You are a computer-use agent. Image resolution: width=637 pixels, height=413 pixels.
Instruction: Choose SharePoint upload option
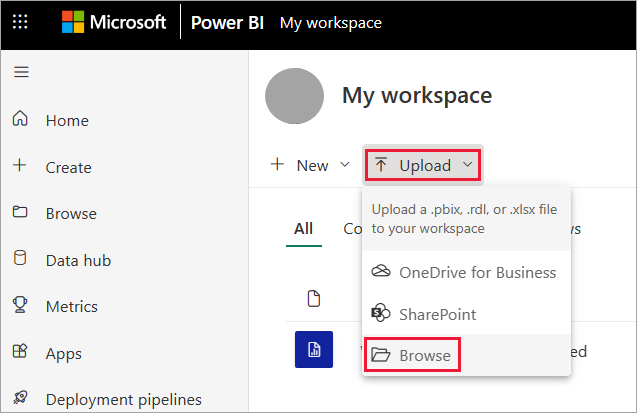point(466,314)
